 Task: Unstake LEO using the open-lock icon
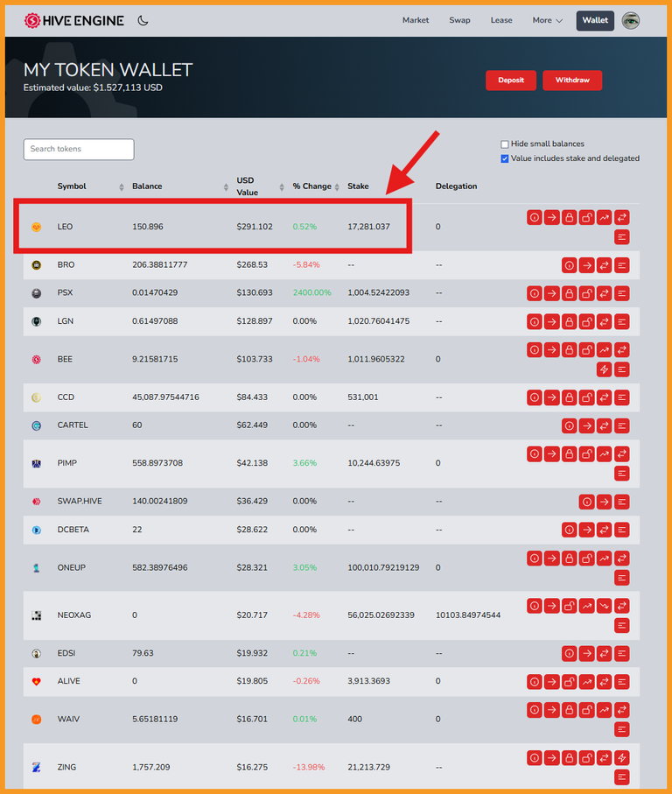587,218
